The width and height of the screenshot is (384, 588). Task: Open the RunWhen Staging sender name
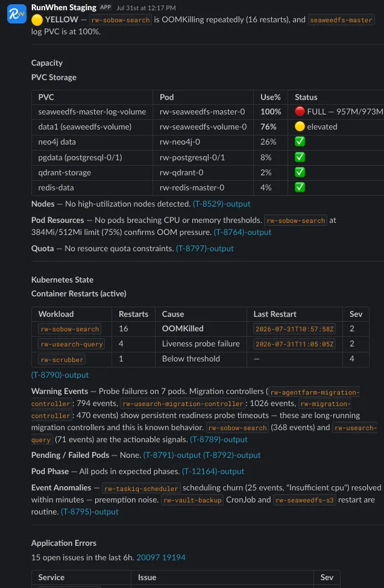tap(64, 7)
